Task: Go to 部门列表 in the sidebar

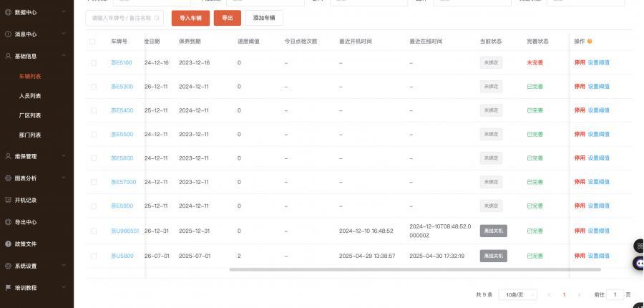Action: click(x=30, y=135)
